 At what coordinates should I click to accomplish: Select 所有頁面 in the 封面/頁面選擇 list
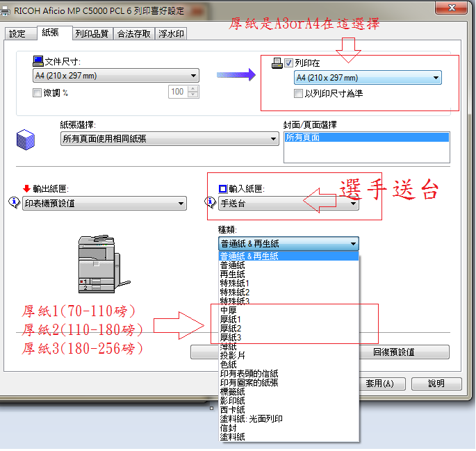click(367, 138)
